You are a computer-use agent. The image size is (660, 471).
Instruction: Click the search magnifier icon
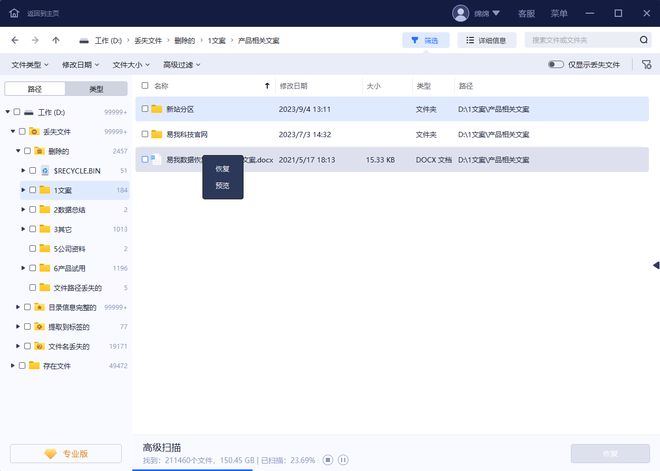click(x=644, y=40)
